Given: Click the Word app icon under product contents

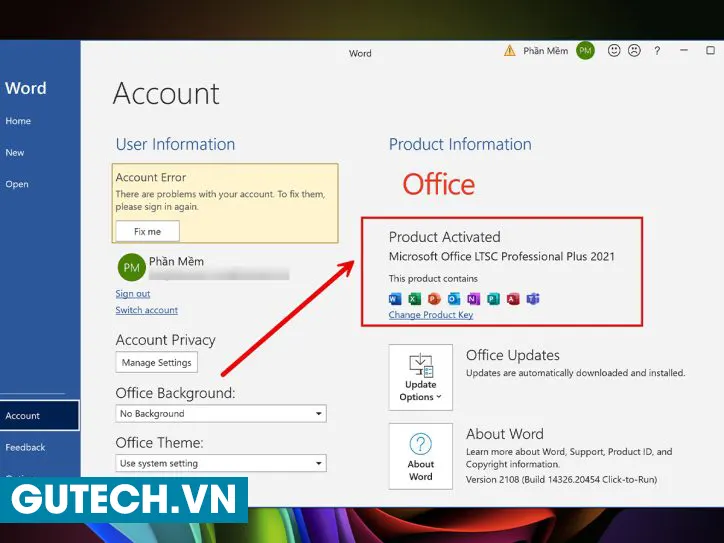Looking at the screenshot, I should click(395, 299).
